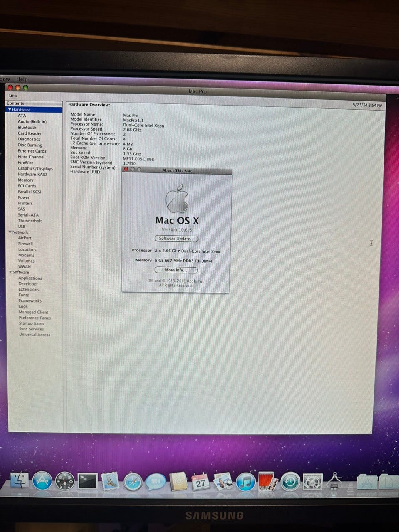Select Firewall under Network
The height and width of the screenshot is (532, 399).
tap(26, 244)
